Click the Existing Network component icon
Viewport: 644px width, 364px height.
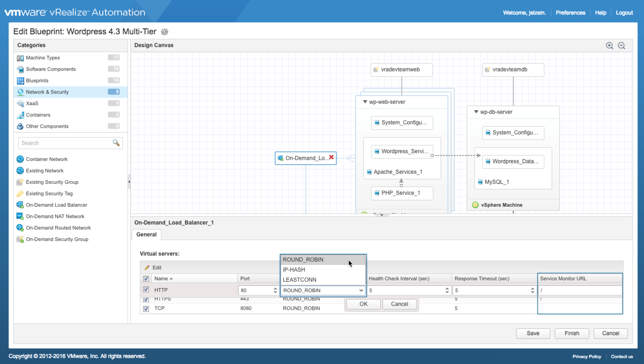[x=20, y=171]
